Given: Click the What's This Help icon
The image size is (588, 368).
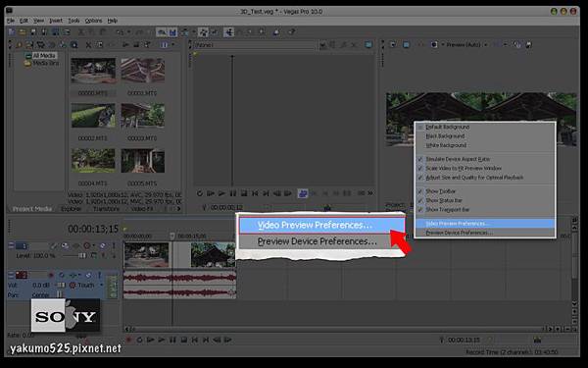Looking at the screenshot, I should (x=291, y=32).
